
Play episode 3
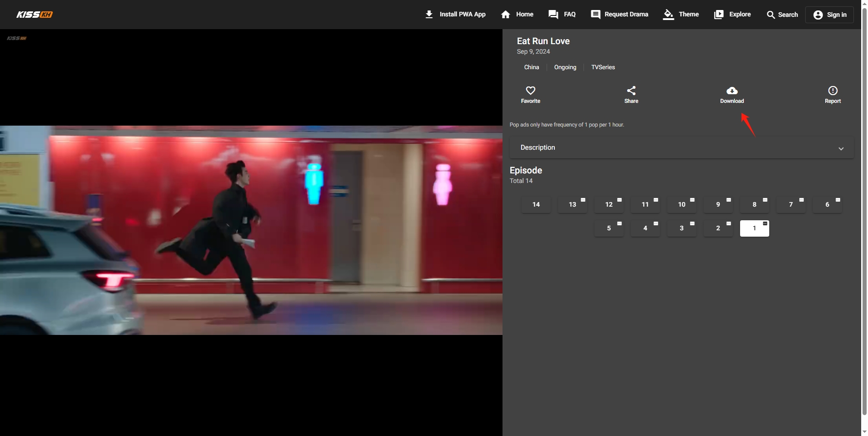pyautogui.click(x=681, y=228)
